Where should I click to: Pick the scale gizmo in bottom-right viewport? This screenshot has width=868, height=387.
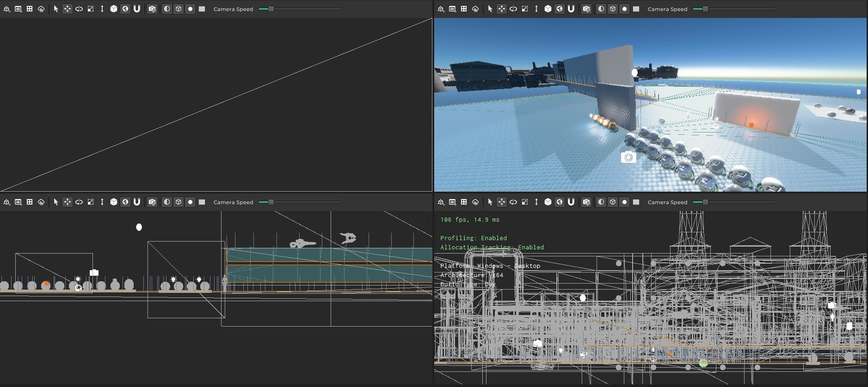[525, 202]
